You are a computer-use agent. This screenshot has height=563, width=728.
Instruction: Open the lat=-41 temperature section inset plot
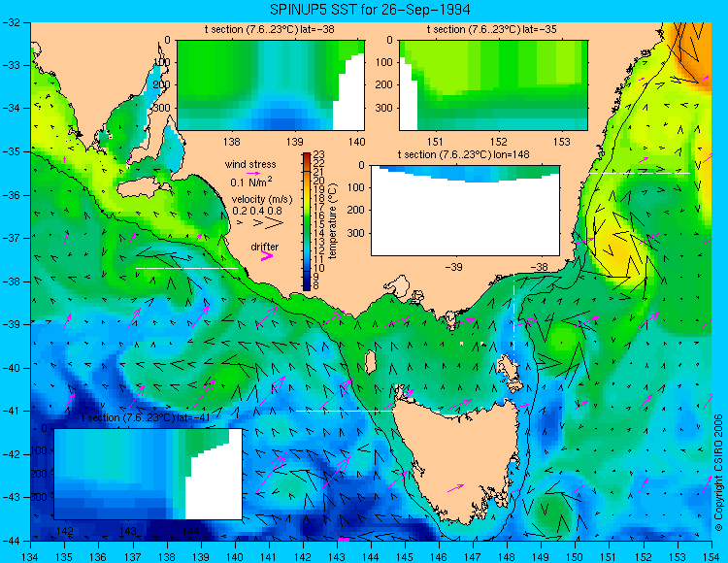tap(149, 474)
